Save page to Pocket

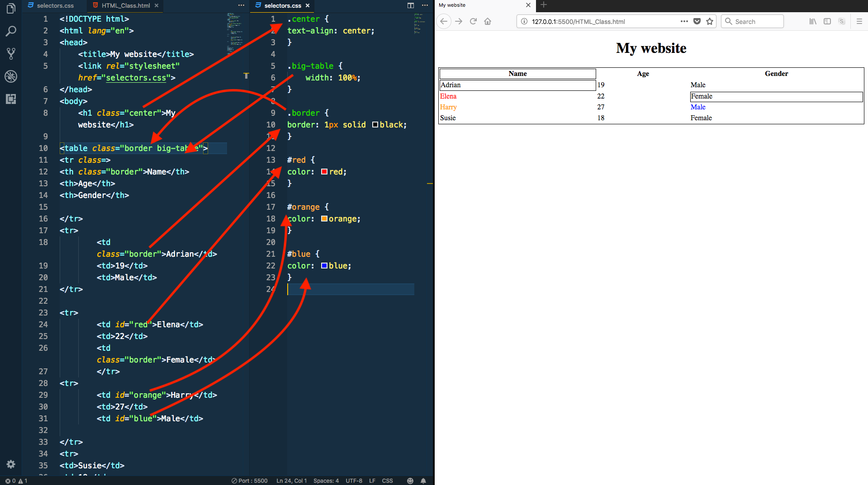(x=697, y=21)
